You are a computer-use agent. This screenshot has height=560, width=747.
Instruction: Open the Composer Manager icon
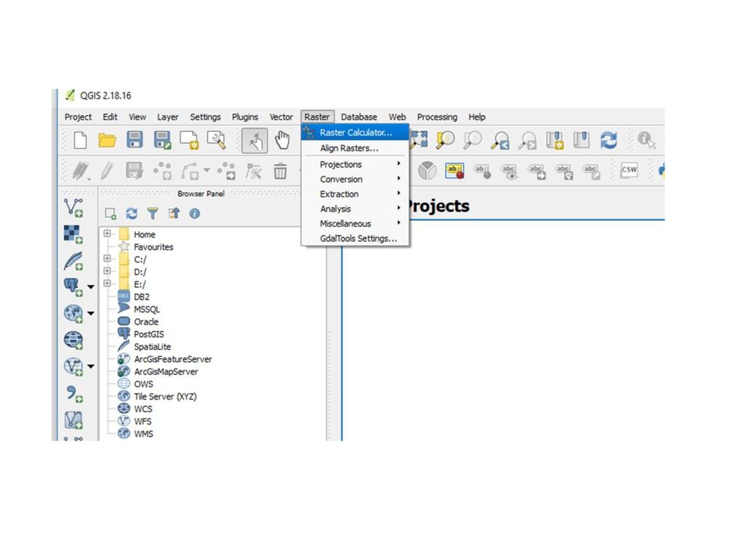point(216,141)
